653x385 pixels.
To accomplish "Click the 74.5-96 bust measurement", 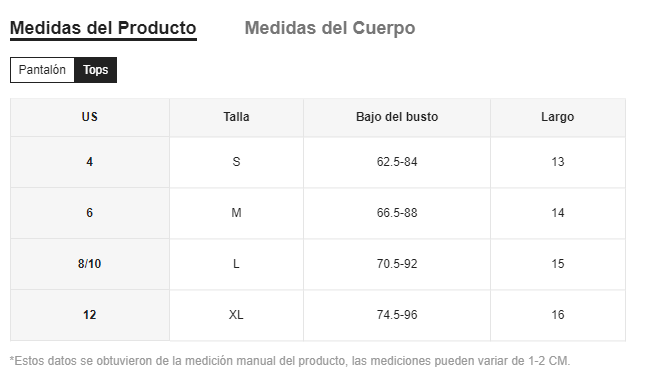I will click(396, 315).
